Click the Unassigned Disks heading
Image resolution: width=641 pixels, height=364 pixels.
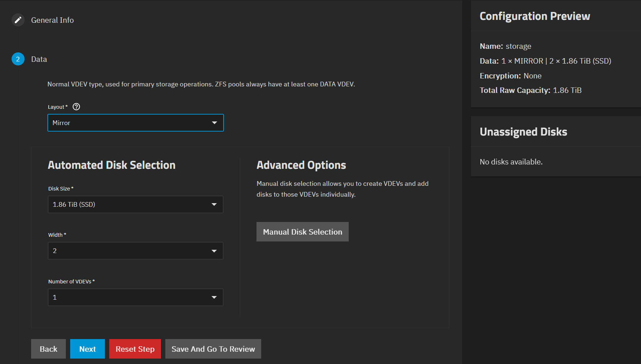(x=523, y=132)
